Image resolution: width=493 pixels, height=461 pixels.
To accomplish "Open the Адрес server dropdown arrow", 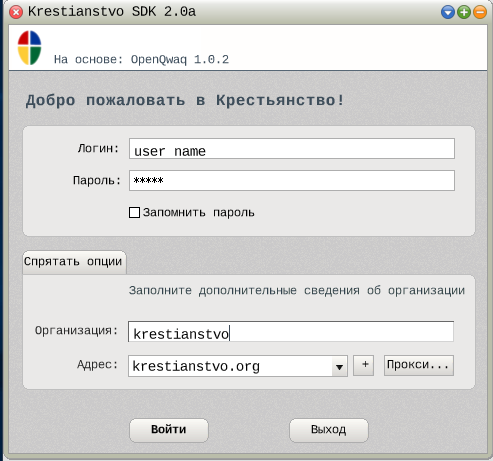I will pos(339,366).
